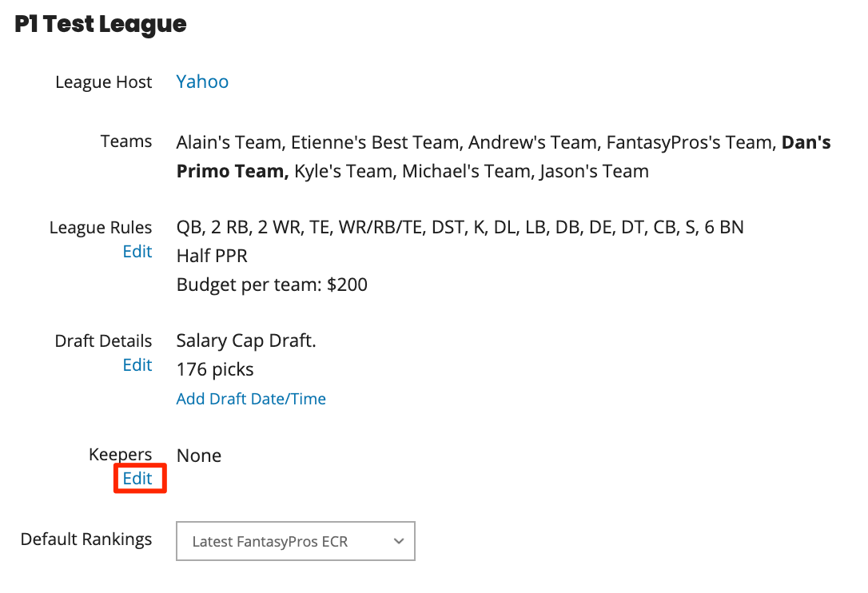Edit the League Rules settings
The image size is (868, 593).
pyautogui.click(x=137, y=252)
